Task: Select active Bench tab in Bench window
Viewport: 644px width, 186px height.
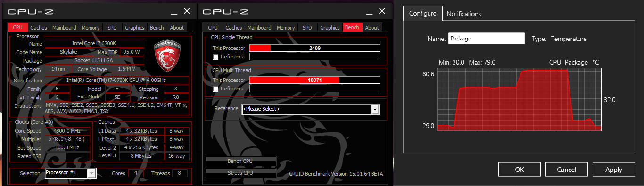Action: point(352,28)
